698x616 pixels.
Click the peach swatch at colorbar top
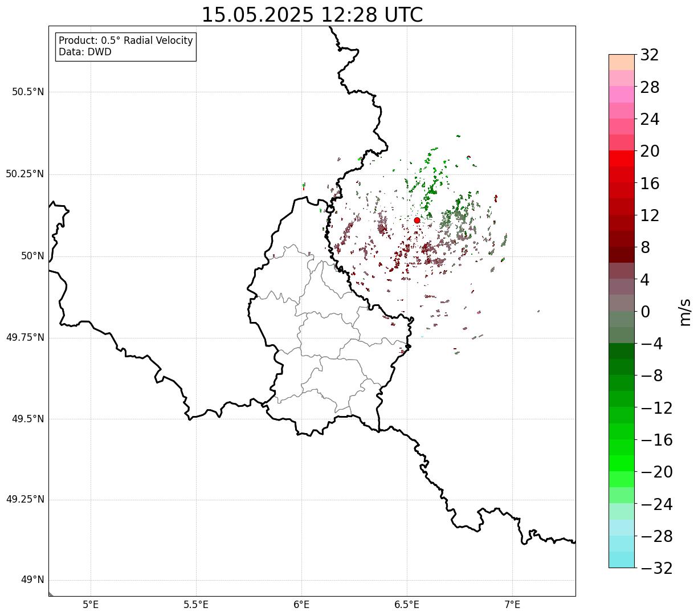pos(622,62)
